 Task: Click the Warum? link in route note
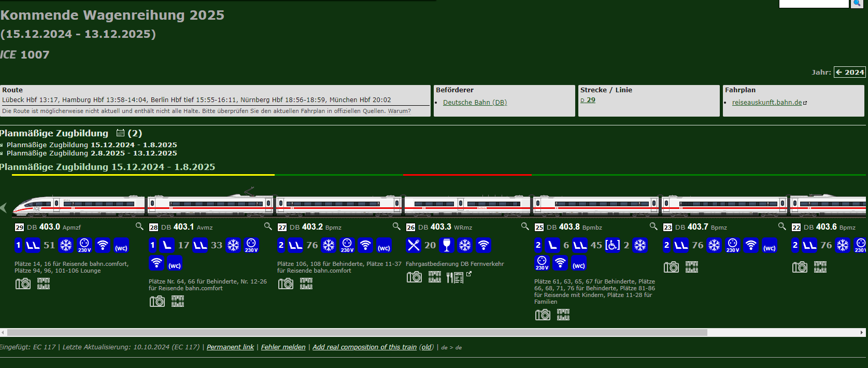(x=399, y=111)
